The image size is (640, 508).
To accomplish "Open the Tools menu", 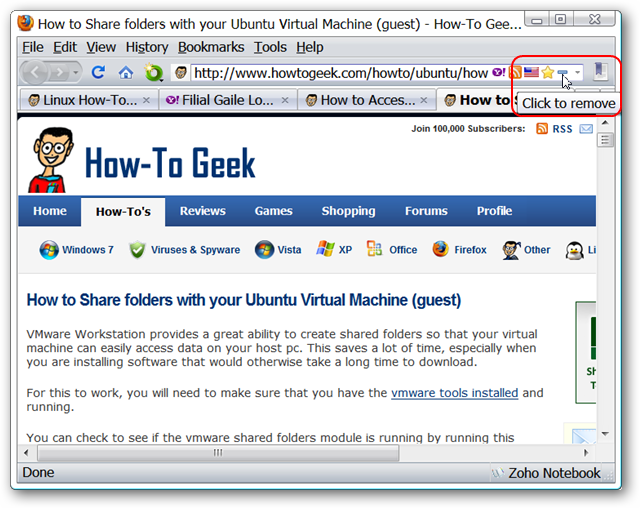I will pyautogui.click(x=270, y=47).
